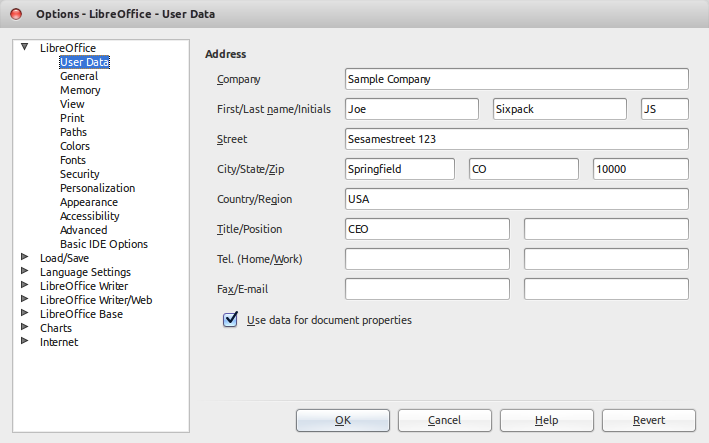The width and height of the screenshot is (709, 443).
Task: Confirm changes with the OK button
Action: (x=343, y=420)
